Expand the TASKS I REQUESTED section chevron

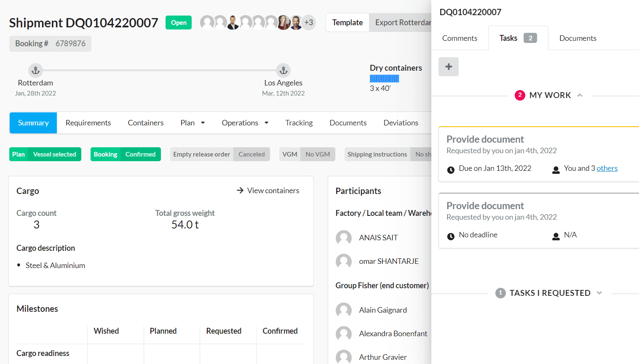tap(599, 293)
